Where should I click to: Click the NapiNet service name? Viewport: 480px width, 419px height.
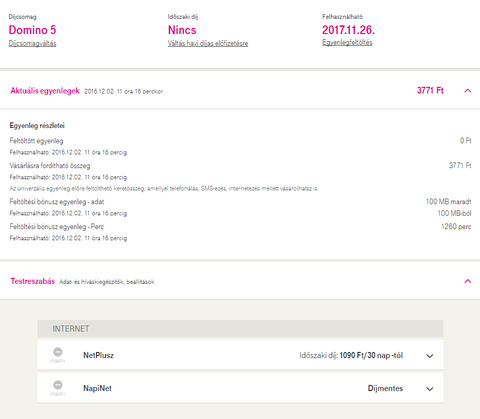[97, 388]
